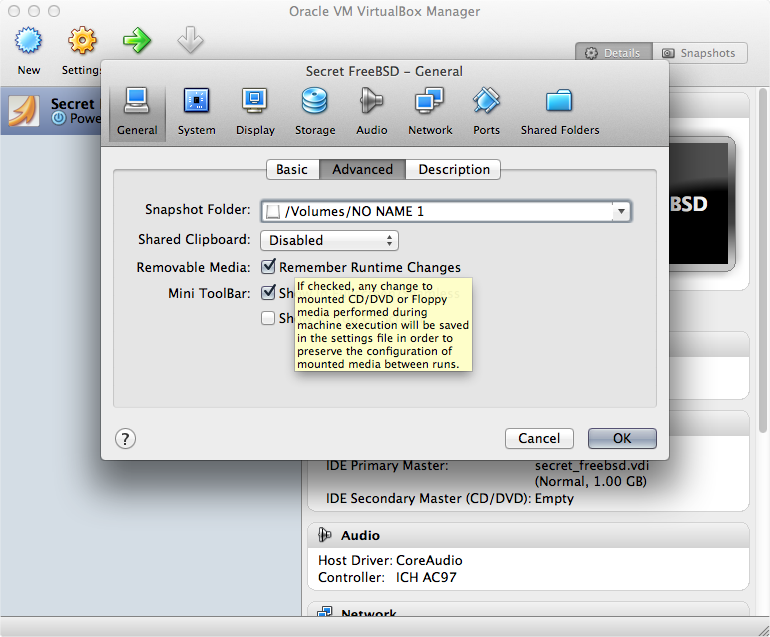Click the Snapshots view button
This screenshot has width=770, height=637.
click(700, 53)
